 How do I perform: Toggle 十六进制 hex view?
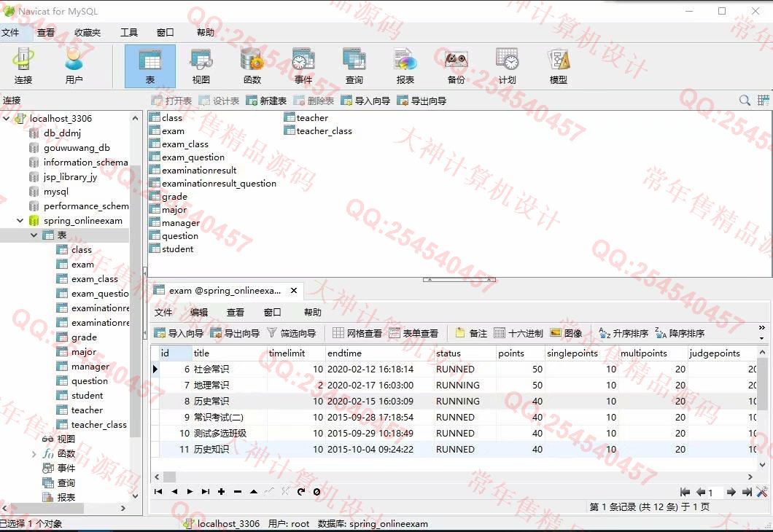[518, 334]
